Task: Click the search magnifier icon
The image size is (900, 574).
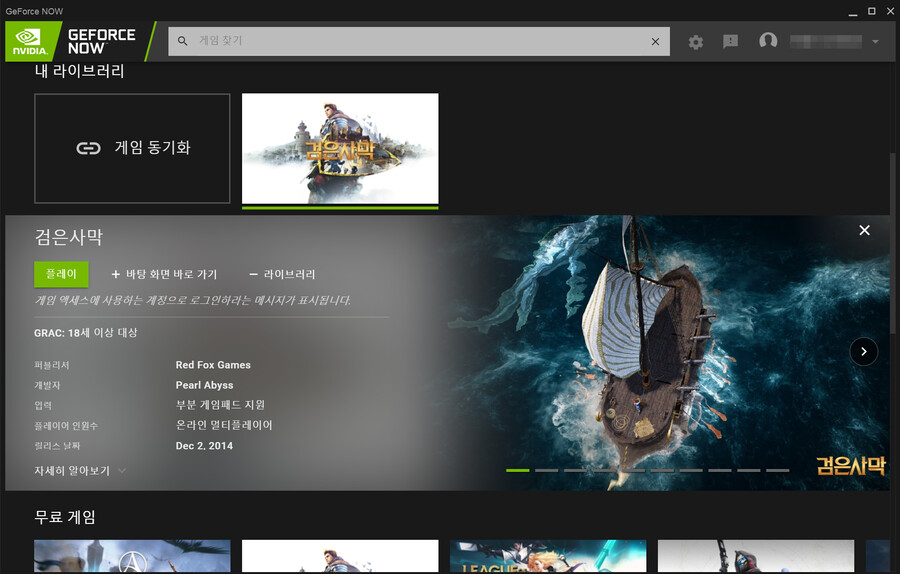Action: coord(183,41)
